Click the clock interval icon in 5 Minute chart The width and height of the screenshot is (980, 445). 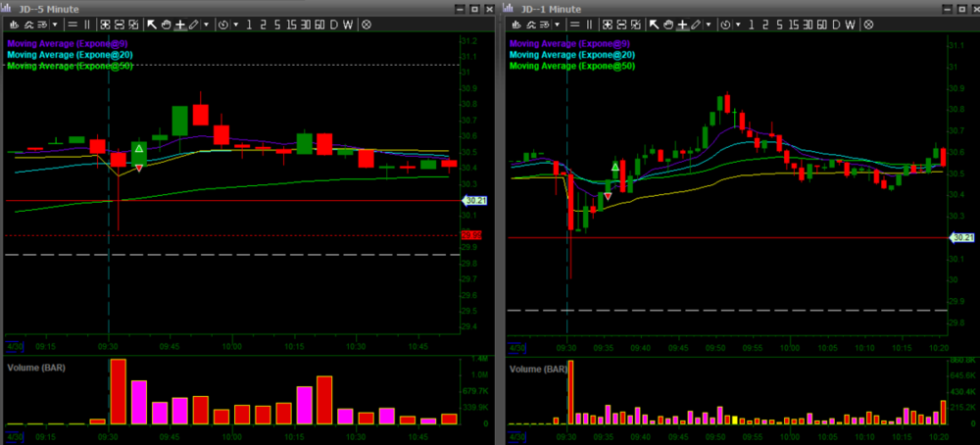(x=222, y=24)
